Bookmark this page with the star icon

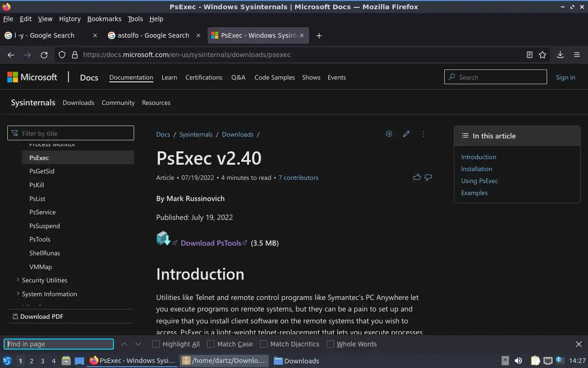[x=543, y=55]
